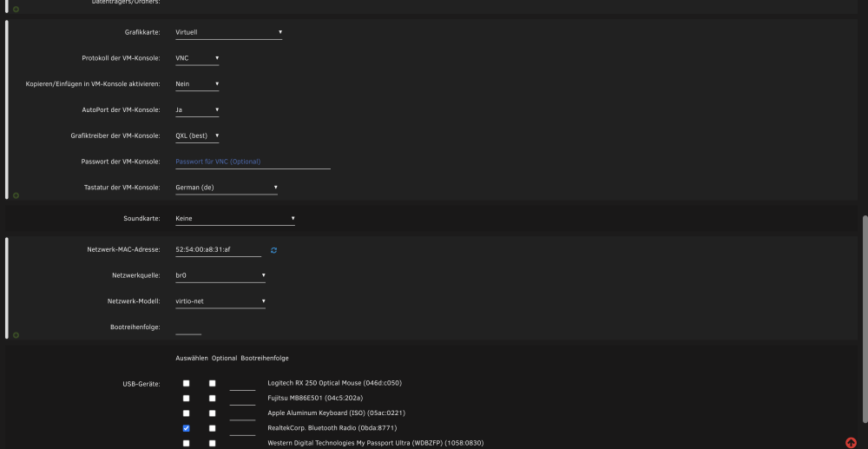Open the Soundkarte dropdown

[x=235, y=219]
